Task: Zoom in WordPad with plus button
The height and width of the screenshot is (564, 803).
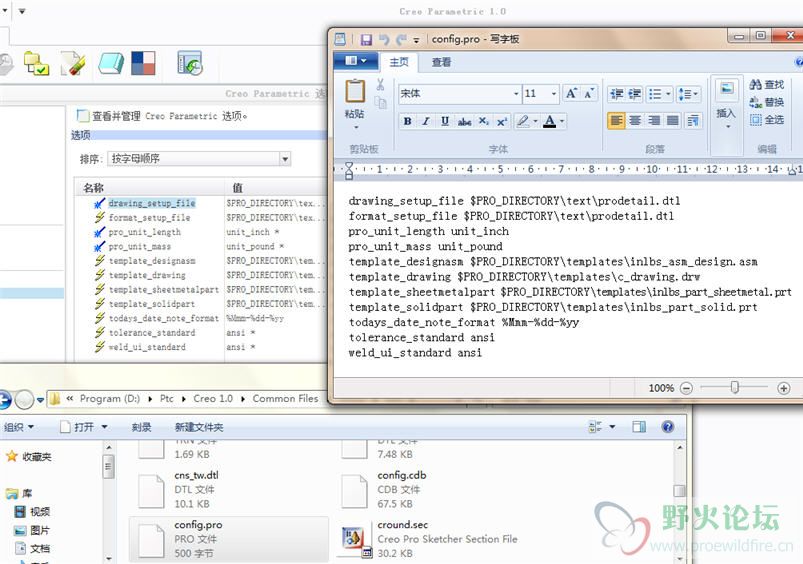Action: click(784, 388)
